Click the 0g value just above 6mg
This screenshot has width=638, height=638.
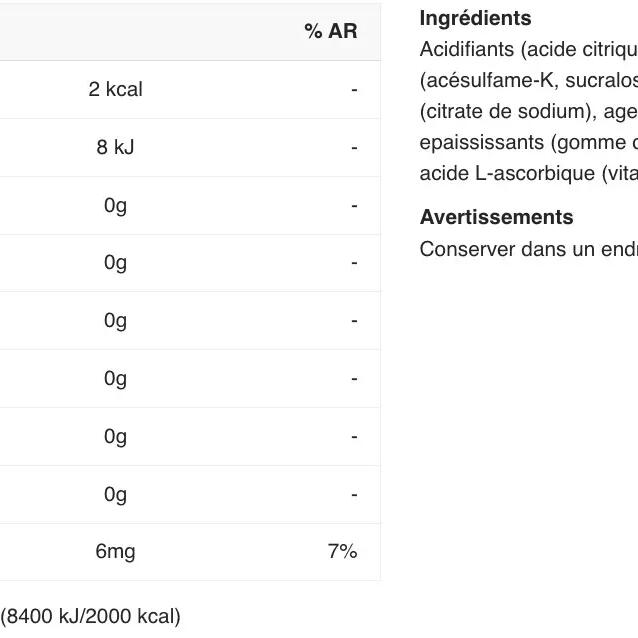point(115,494)
